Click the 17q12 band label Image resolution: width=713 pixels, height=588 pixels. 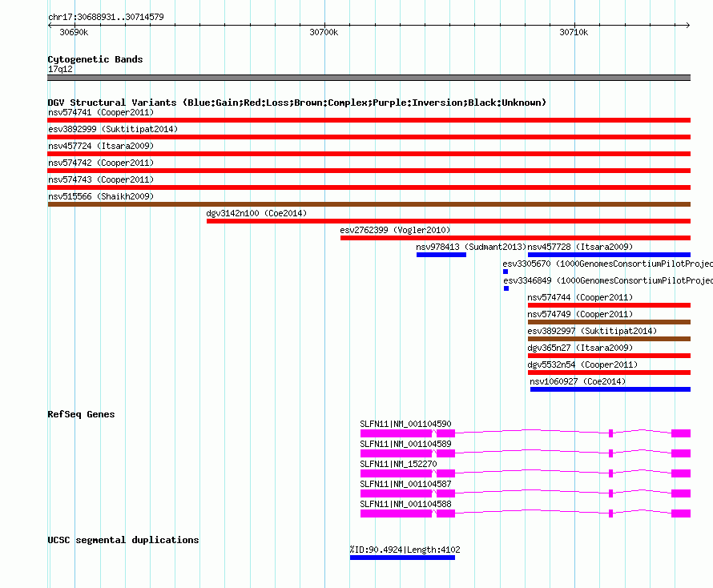60,69
